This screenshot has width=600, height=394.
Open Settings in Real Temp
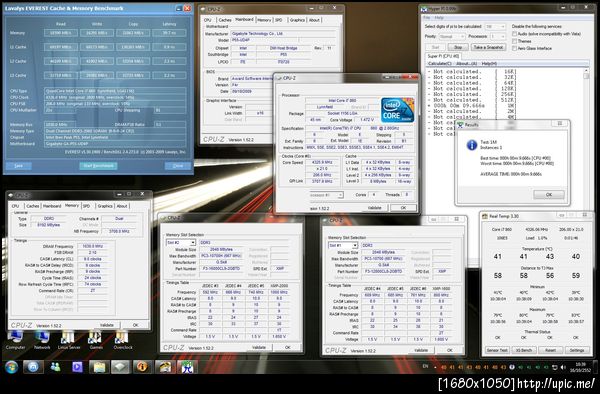click(577, 350)
